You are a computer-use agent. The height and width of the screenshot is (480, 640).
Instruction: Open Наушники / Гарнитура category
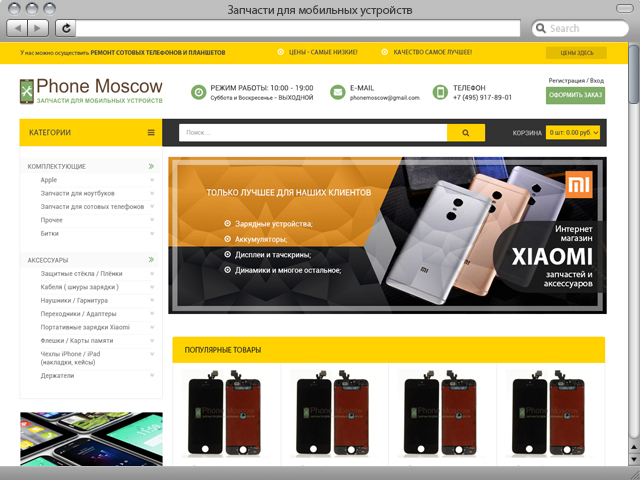pyautogui.click(x=74, y=300)
